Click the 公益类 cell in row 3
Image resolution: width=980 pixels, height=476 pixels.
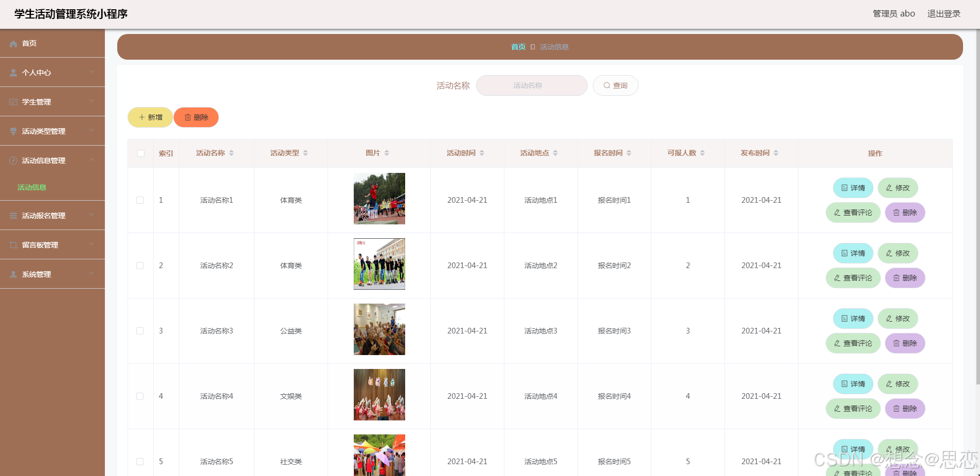[x=291, y=331]
